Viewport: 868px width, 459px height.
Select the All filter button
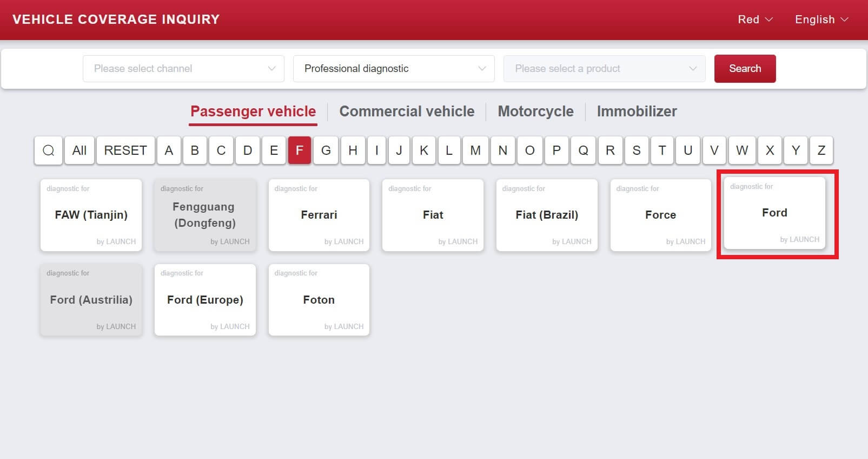(79, 150)
